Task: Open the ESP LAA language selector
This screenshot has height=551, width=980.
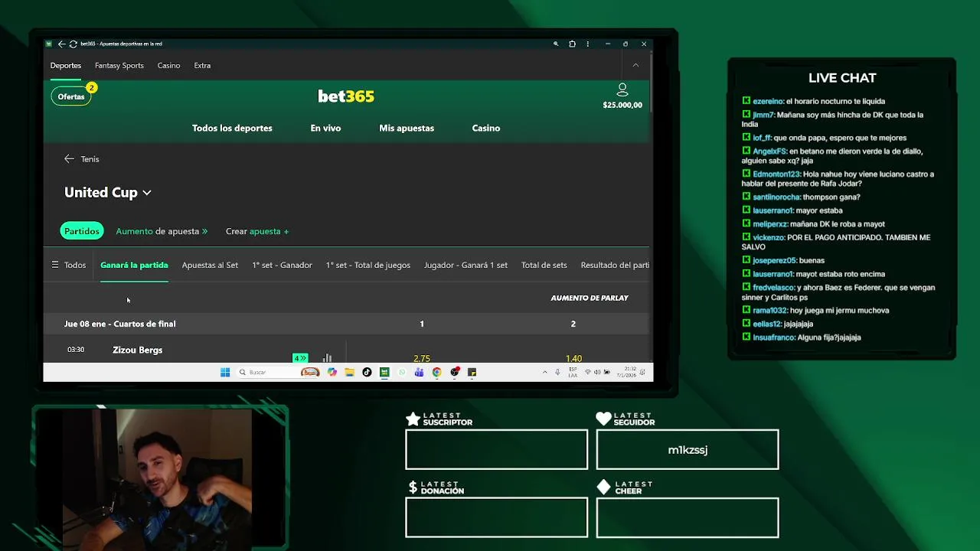Action: pyautogui.click(x=573, y=372)
